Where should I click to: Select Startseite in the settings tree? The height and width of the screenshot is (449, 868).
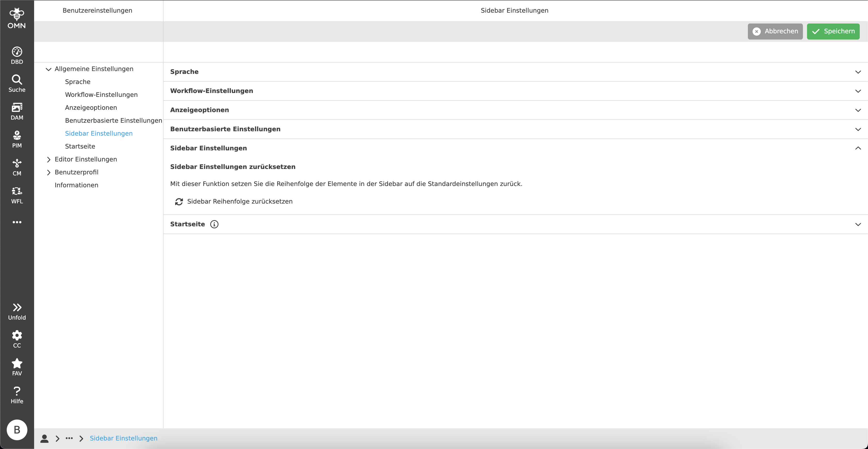(80, 146)
